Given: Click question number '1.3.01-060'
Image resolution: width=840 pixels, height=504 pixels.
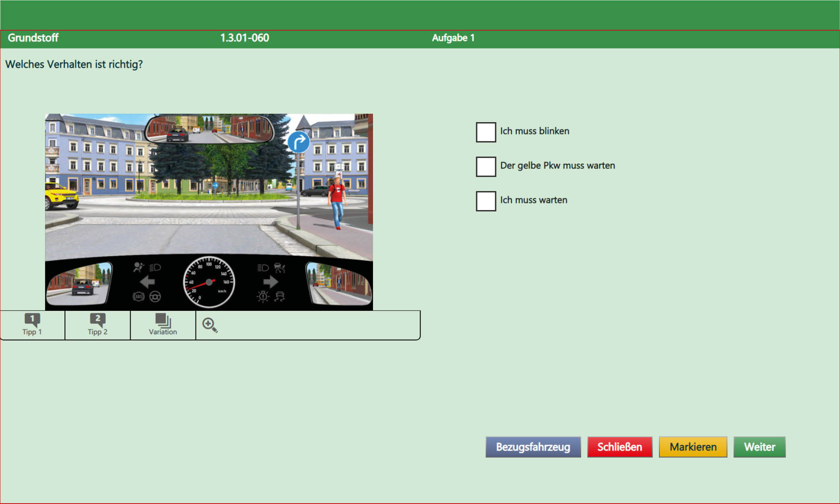Looking at the screenshot, I should pyautogui.click(x=244, y=38).
